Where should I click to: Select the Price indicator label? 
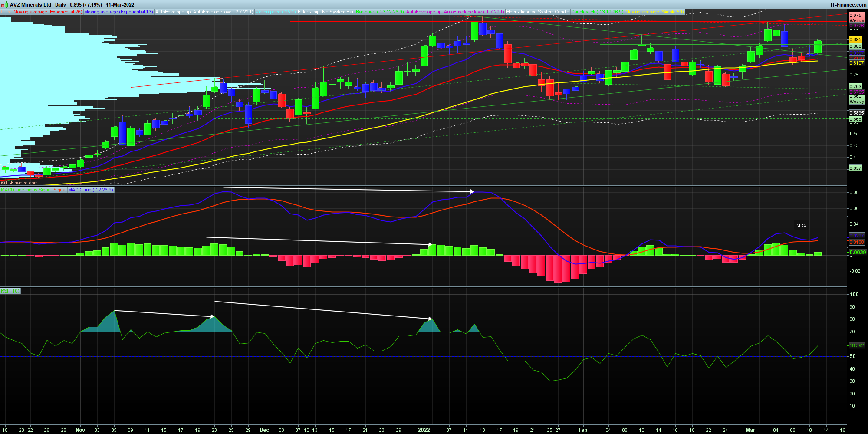tap(6, 12)
